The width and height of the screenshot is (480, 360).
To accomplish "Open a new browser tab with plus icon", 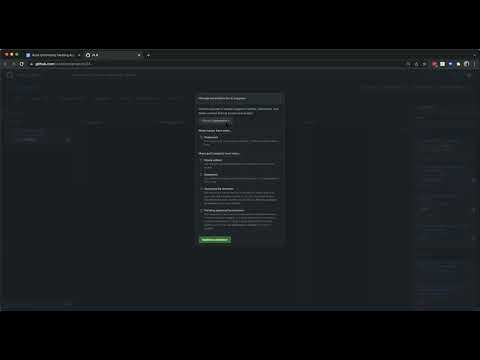I will 148,55.
